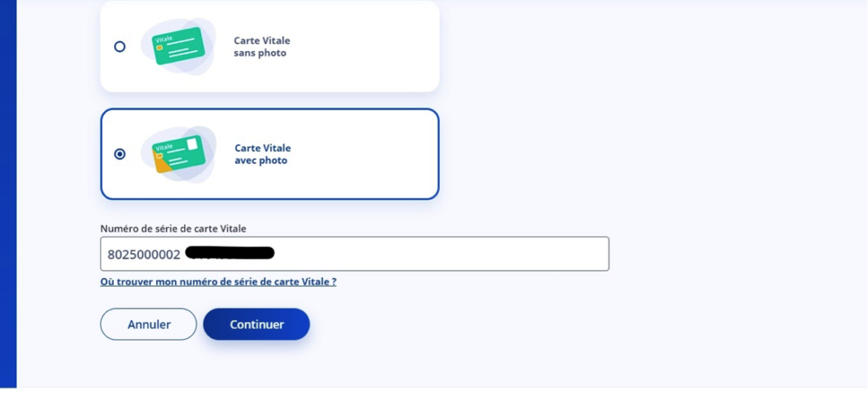Viewport: 868px width, 408px height.
Task: Click the blacked-out portion of the serial number
Action: pos(231,253)
